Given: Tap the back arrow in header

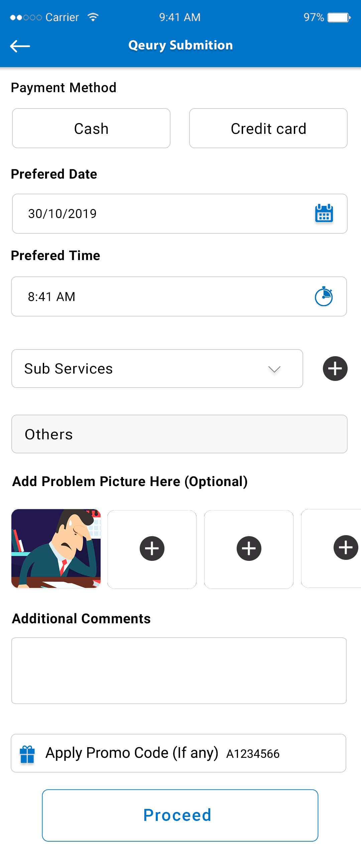Looking at the screenshot, I should (x=20, y=46).
